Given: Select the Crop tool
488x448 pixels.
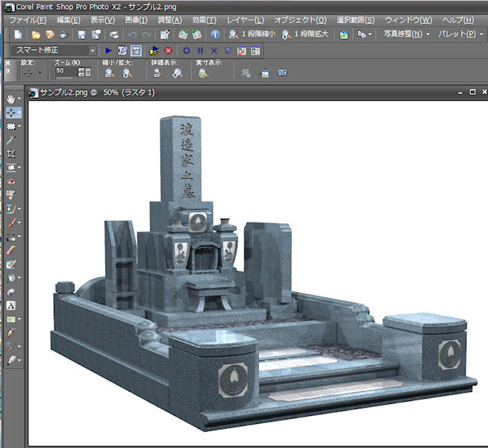Looking at the screenshot, I should (x=11, y=154).
